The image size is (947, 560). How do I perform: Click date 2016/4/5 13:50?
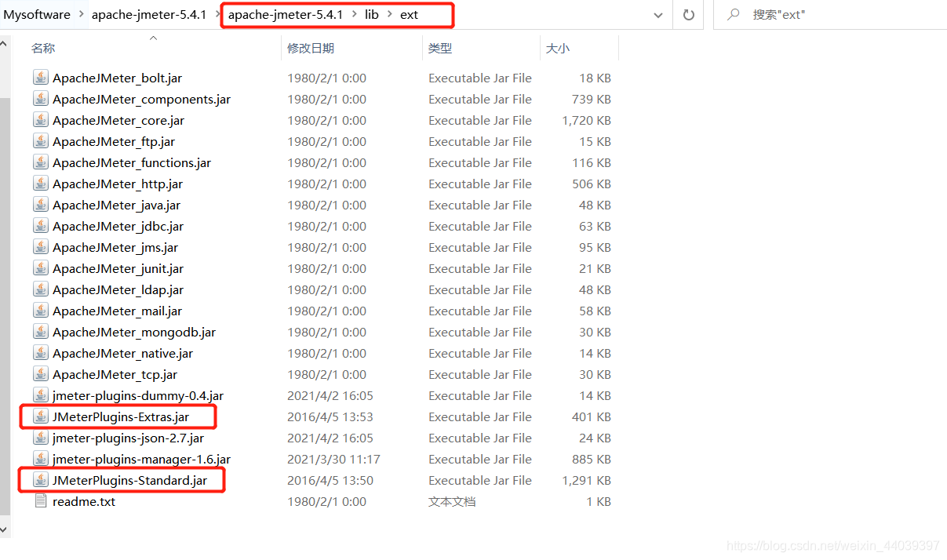330,480
